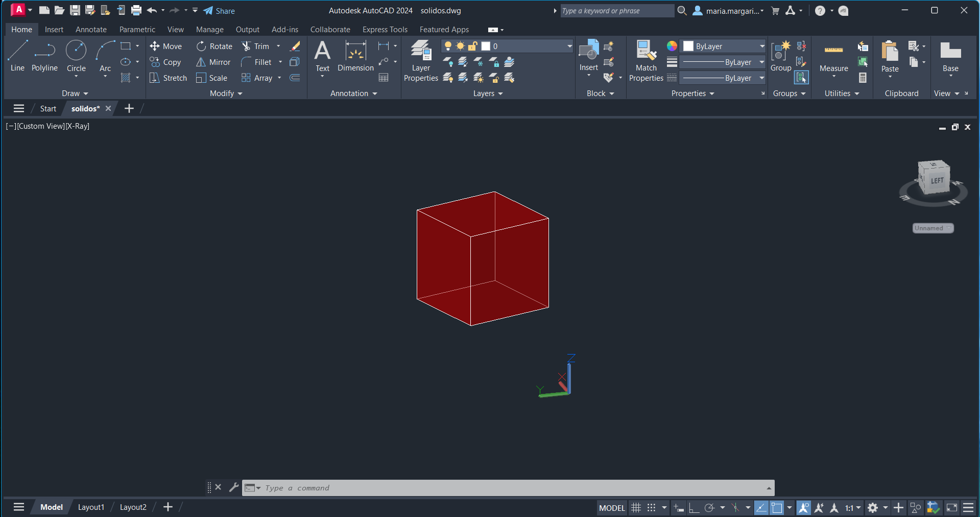Click Match Properties

coord(646,60)
